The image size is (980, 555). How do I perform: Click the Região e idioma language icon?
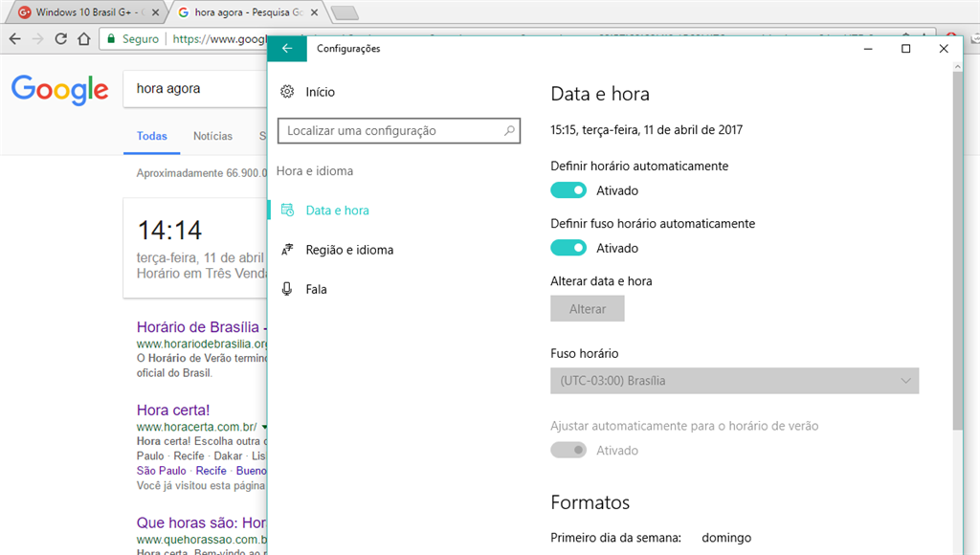pos(287,250)
